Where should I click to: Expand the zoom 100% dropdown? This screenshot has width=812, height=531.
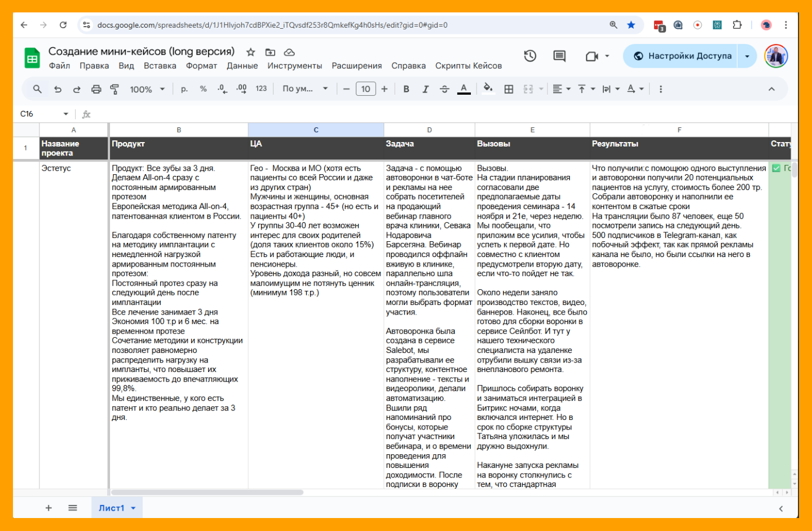tap(147, 89)
